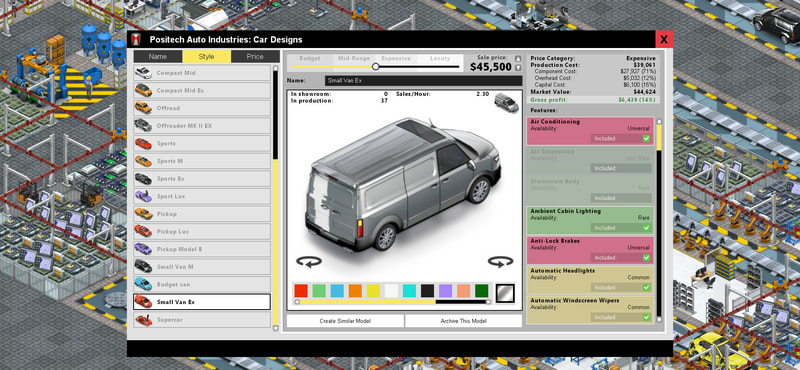The width and height of the screenshot is (800, 370).
Task: Pick the salmon paint swatch
Action: [463, 291]
